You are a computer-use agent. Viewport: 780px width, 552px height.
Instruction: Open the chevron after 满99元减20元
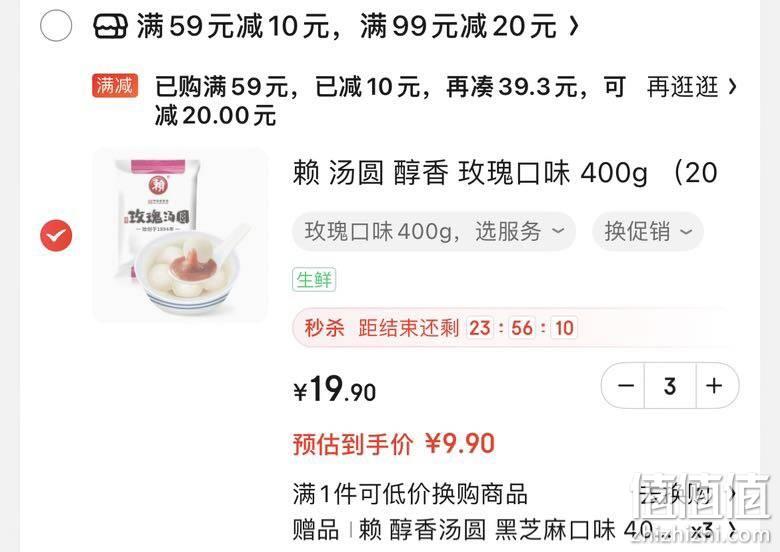pyautogui.click(x=574, y=26)
